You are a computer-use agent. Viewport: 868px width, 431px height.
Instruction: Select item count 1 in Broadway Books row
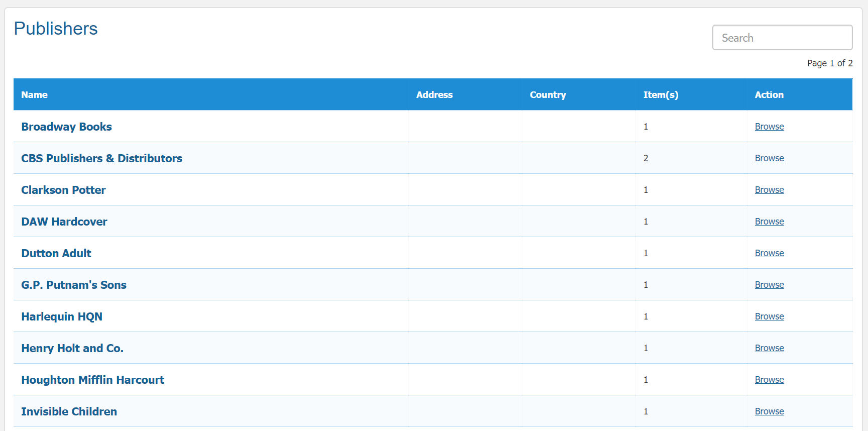pos(646,127)
